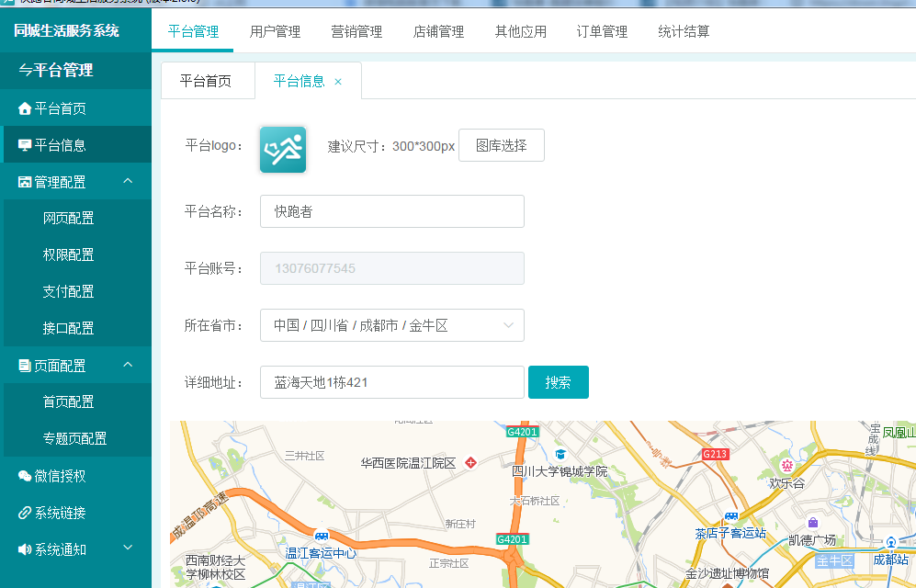Viewport: 916px width, 588px height.
Task: Click the 页面配置 sidebar icon
Action: (25, 366)
